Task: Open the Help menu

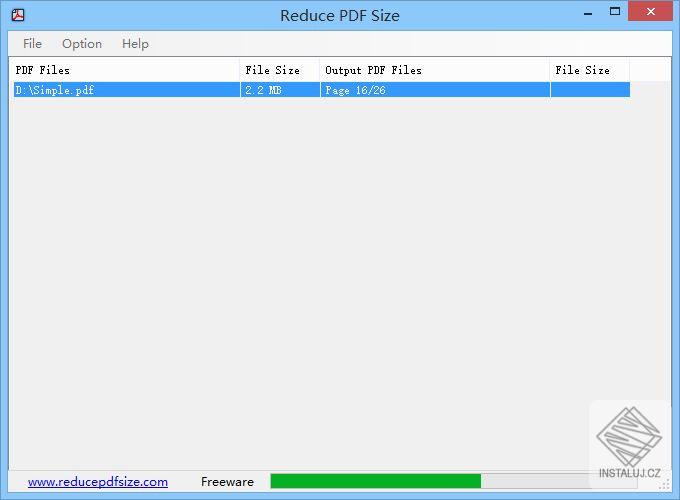Action: [x=135, y=43]
